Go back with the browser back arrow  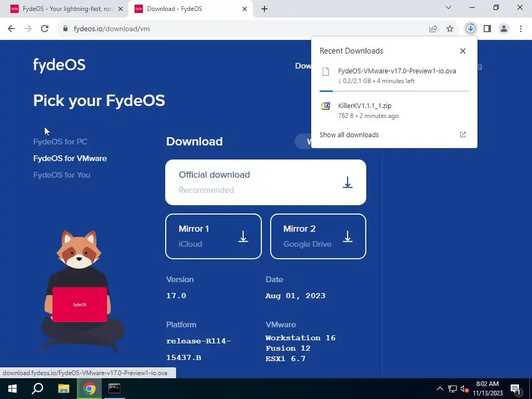(11, 29)
